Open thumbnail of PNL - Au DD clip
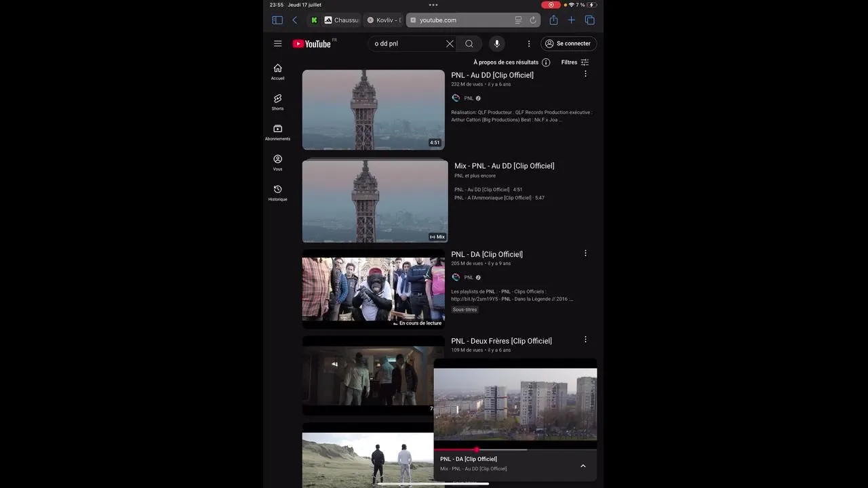The height and width of the screenshot is (488, 868). coord(373,110)
